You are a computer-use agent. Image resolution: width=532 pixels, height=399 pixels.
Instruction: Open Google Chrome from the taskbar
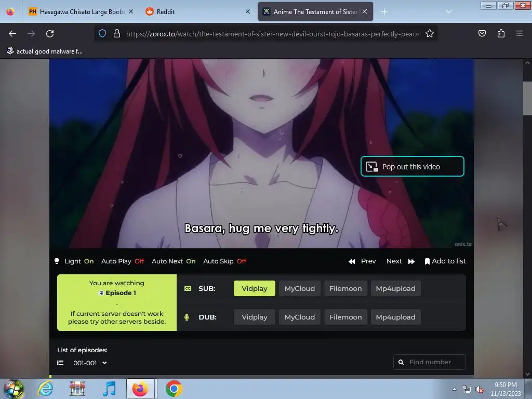pos(174,389)
